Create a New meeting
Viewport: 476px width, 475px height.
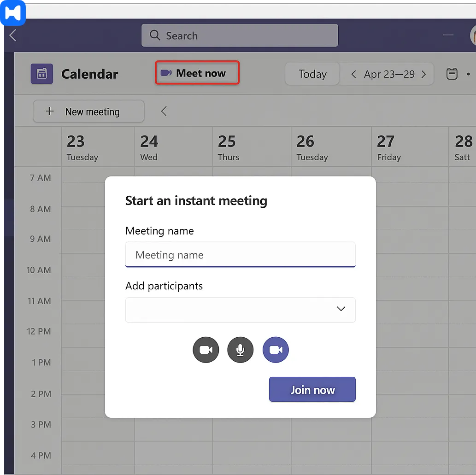click(x=88, y=111)
